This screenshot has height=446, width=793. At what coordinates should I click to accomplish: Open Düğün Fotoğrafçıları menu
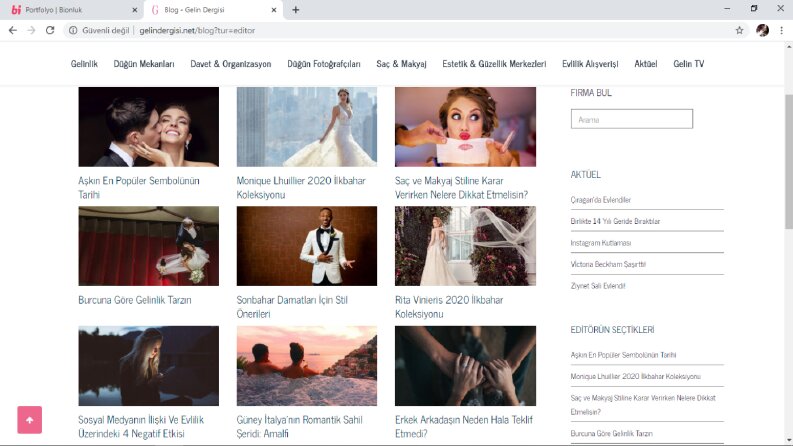coord(324,64)
